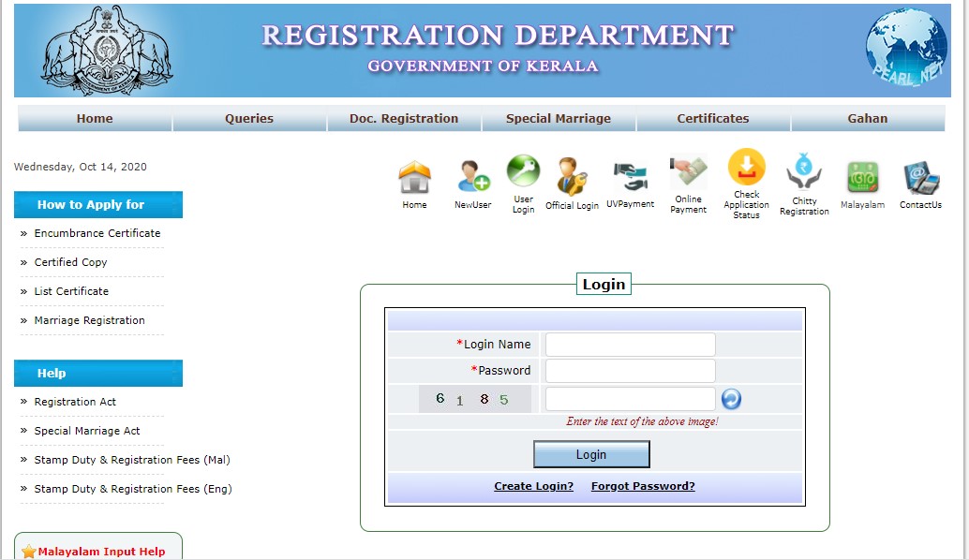Go to the Gahan tab
This screenshot has height=560, width=969.
(868, 119)
